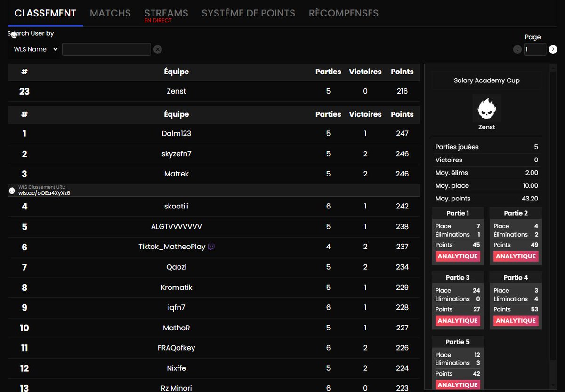The image size is (565, 392).
Task: Click the 247 points cell for Dalm123
Action: click(402, 134)
